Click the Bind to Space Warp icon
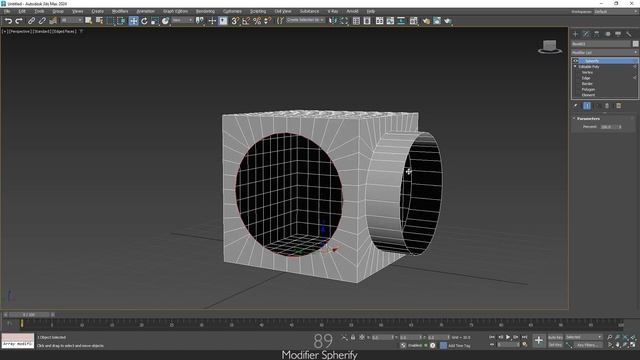Viewport: 640px width, 360px height. click(x=53, y=21)
